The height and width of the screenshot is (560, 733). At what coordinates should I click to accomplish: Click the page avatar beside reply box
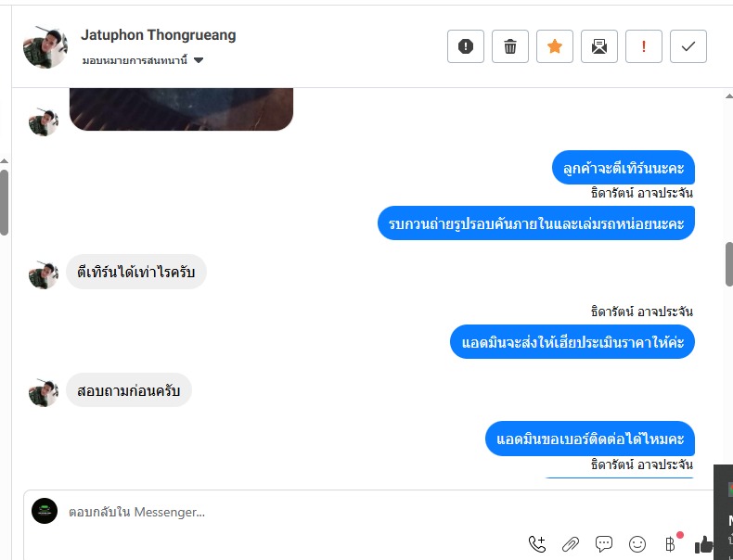coord(45,511)
